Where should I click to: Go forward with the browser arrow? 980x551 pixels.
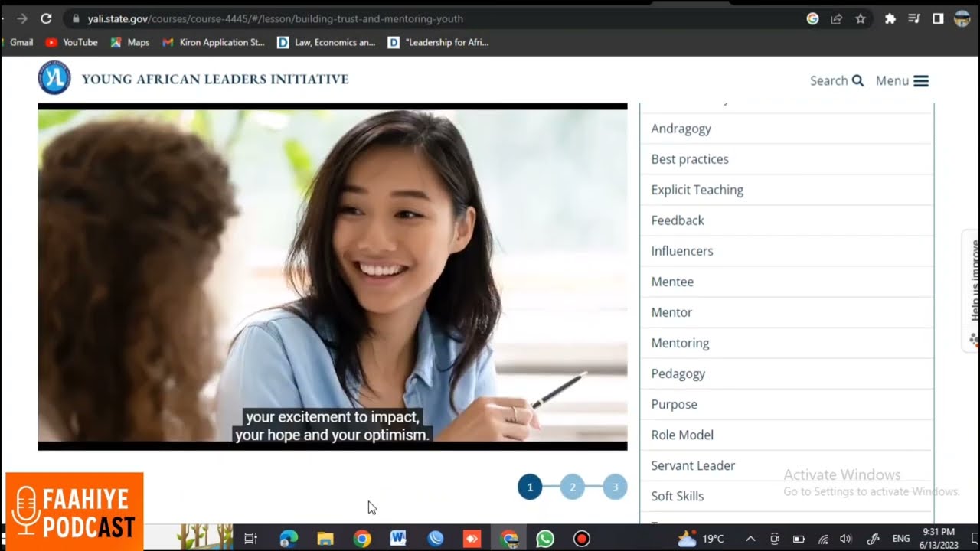click(x=21, y=18)
